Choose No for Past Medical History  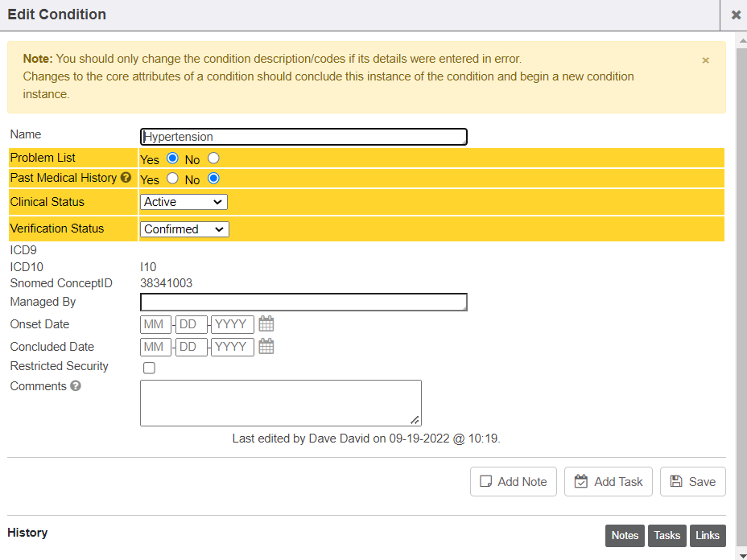coord(213,179)
